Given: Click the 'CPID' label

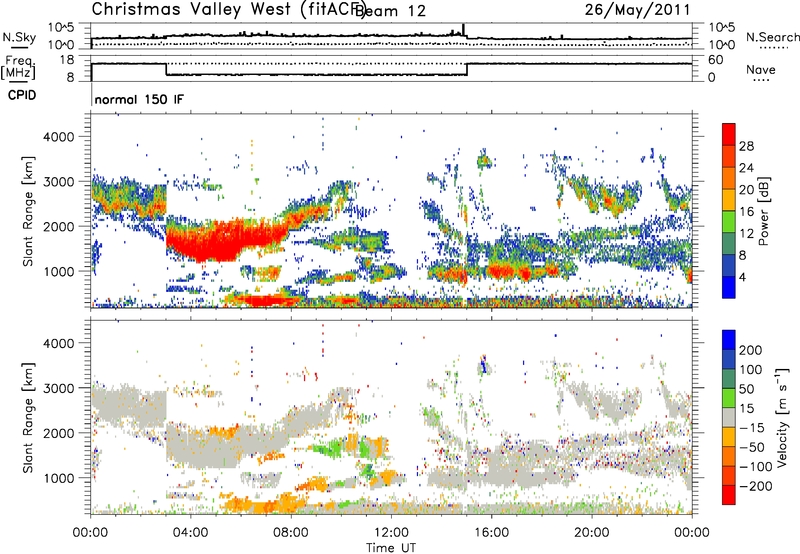Looking at the screenshot, I should point(22,95).
